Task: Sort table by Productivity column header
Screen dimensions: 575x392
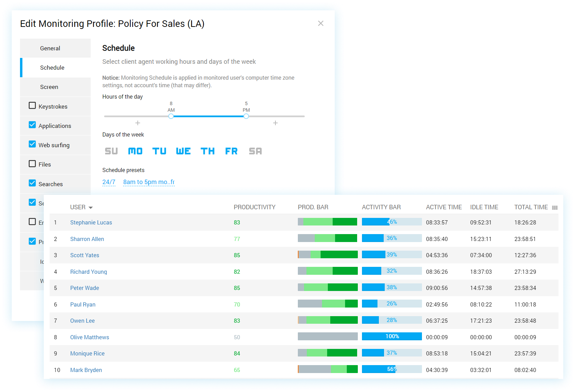Action: pos(254,207)
